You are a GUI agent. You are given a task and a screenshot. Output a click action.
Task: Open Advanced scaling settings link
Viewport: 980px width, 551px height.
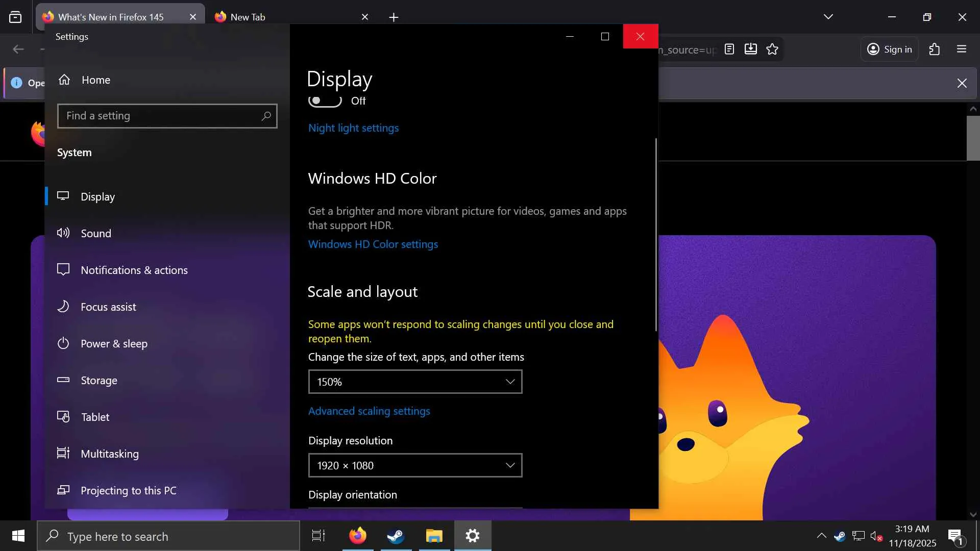click(369, 411)
